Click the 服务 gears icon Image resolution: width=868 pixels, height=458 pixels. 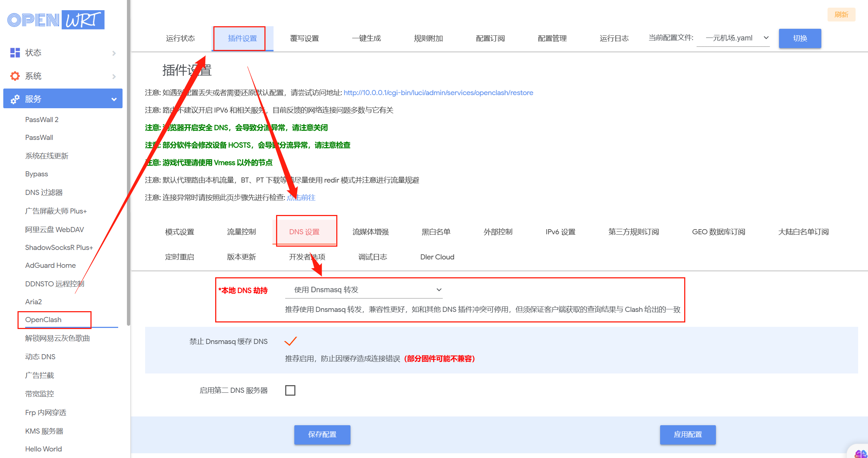tap(15, 99)
